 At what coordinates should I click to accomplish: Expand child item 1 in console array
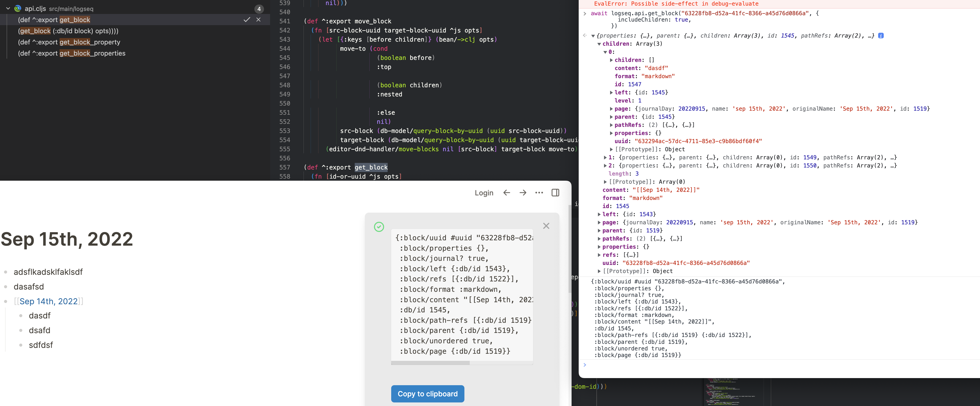click(605, 157)
